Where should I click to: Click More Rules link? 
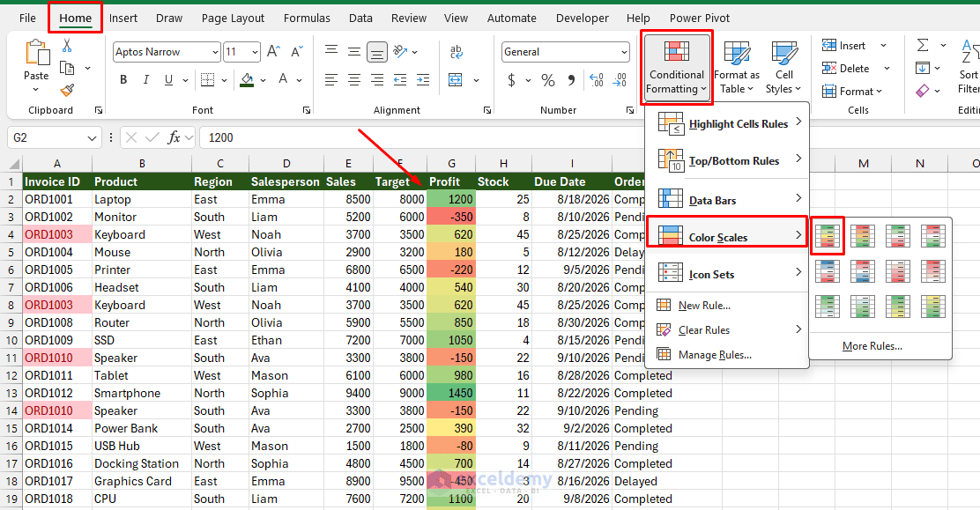(x=872, y=346)
